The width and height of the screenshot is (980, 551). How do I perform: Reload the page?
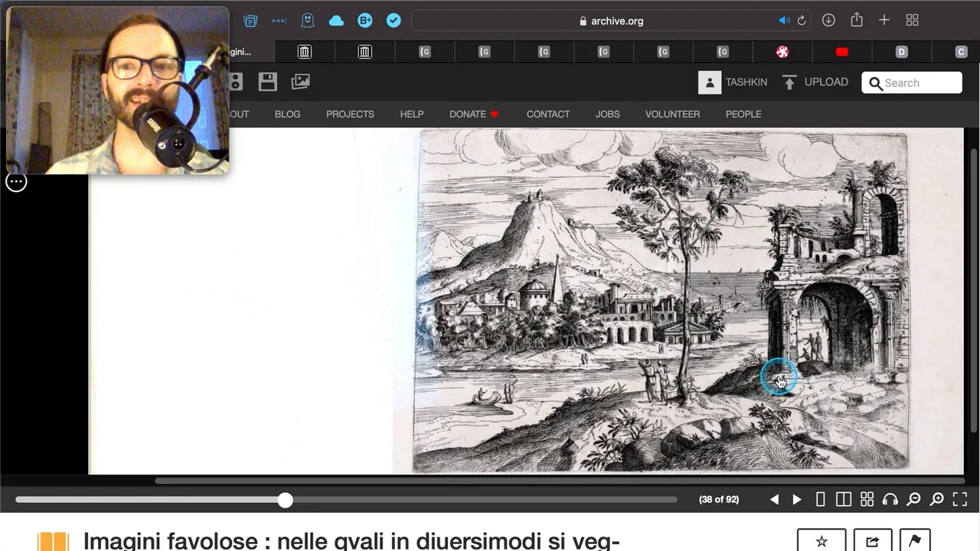click(x=802, y=21)
